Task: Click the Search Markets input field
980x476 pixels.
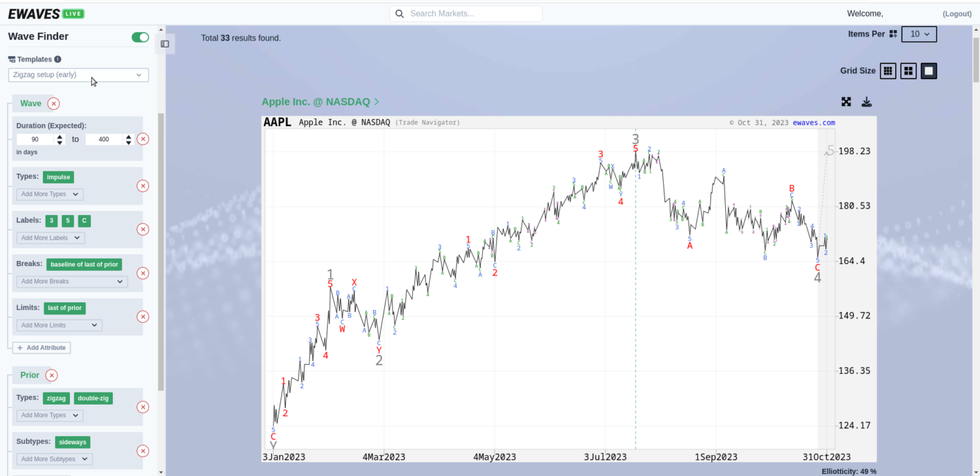Action: (x=466, y=14)
